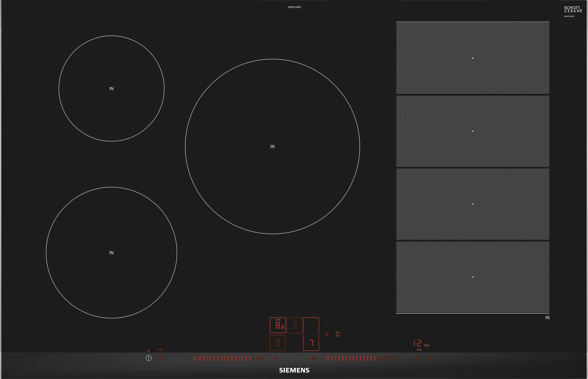Set the right power slider to zero
This screenshot has width=588, height=379.
coord(326,358)
